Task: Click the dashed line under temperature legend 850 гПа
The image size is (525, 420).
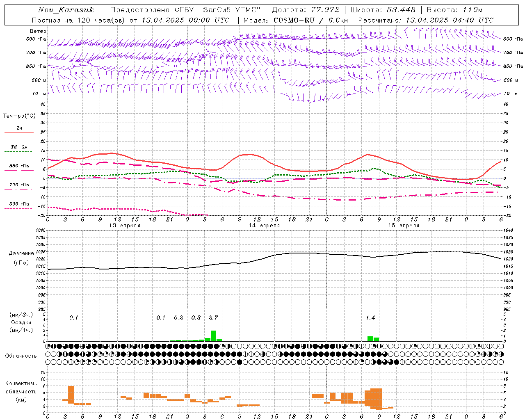Action: coord(19,170)
